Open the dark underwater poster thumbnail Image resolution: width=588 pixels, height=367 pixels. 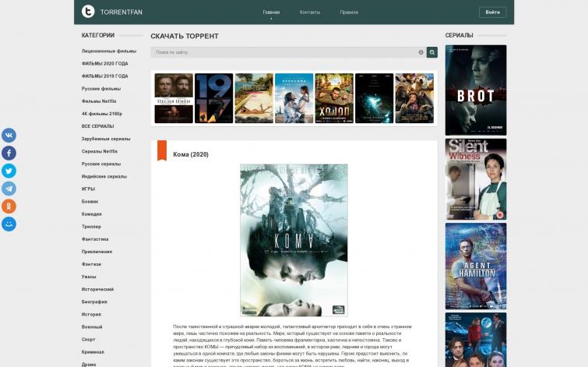pos(375,98)
